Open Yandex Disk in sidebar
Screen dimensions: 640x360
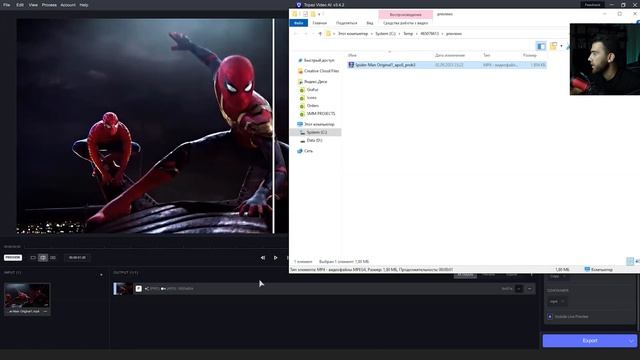pos(315,82)
